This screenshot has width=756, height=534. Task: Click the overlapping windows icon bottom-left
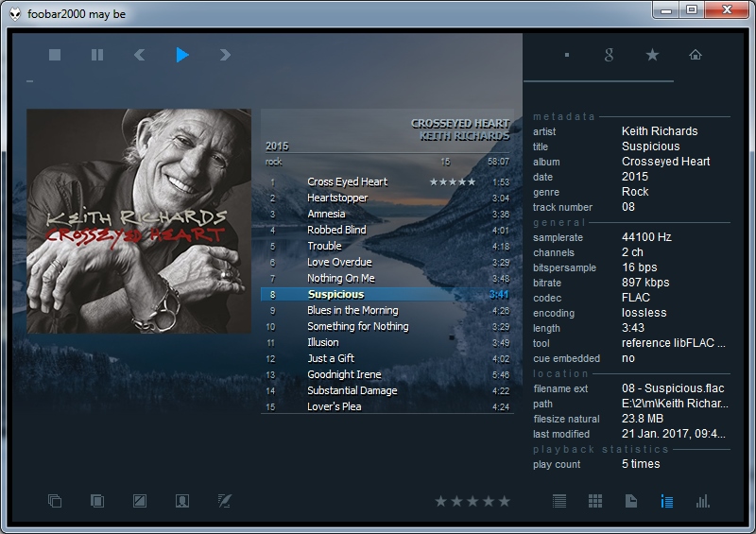55,501
